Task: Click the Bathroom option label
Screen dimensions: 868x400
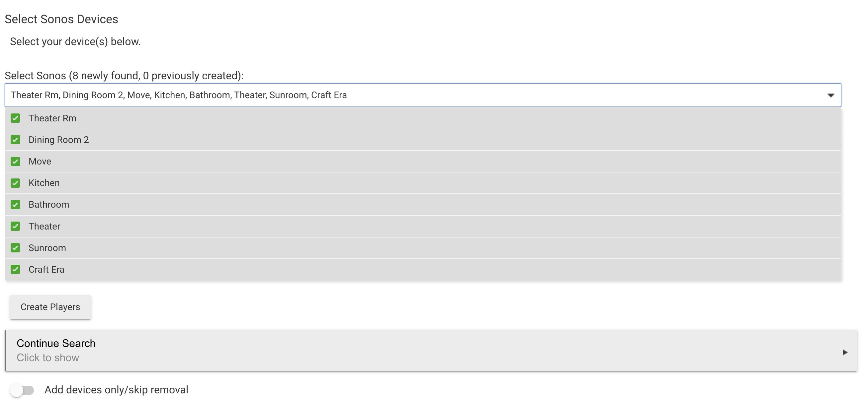Action: click(x=49, y=205)
